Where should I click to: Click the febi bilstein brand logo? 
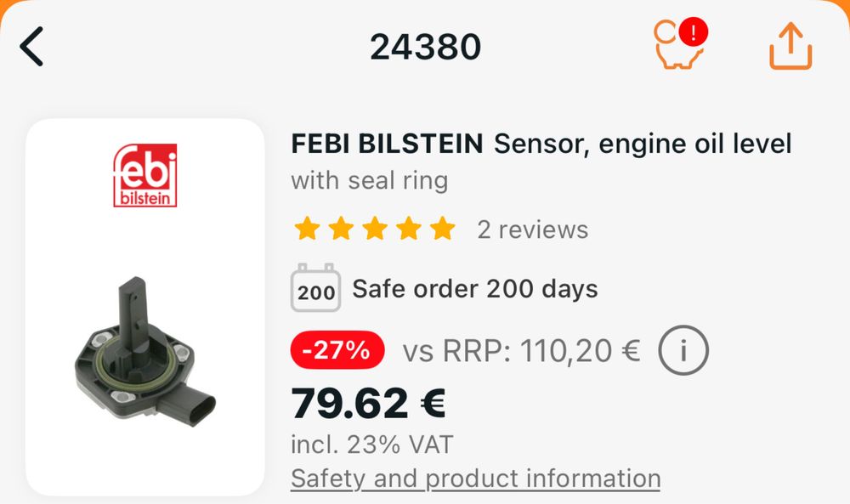pos(145,175)
